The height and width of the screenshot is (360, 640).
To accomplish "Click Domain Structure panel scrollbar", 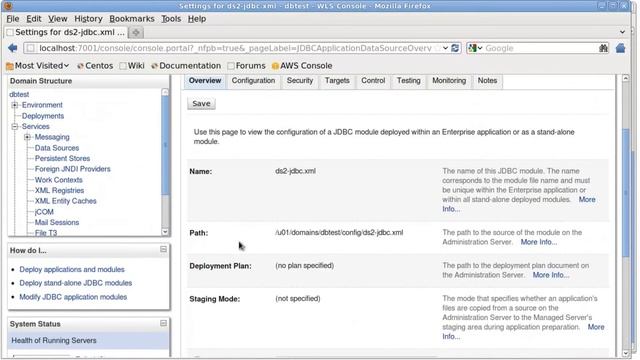I will click(x=165, y=145).
